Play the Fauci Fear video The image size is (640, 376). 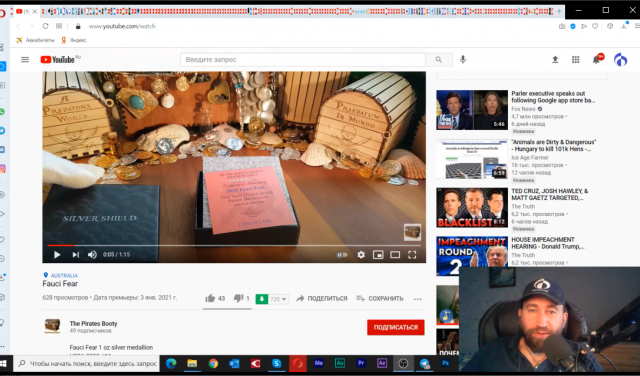point(57,255)
